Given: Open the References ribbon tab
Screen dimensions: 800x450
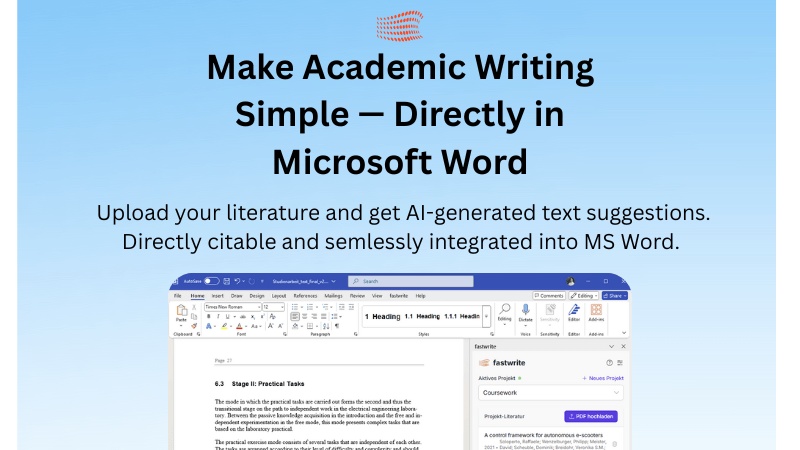Looking at the screenshot, I should point(305,296).
